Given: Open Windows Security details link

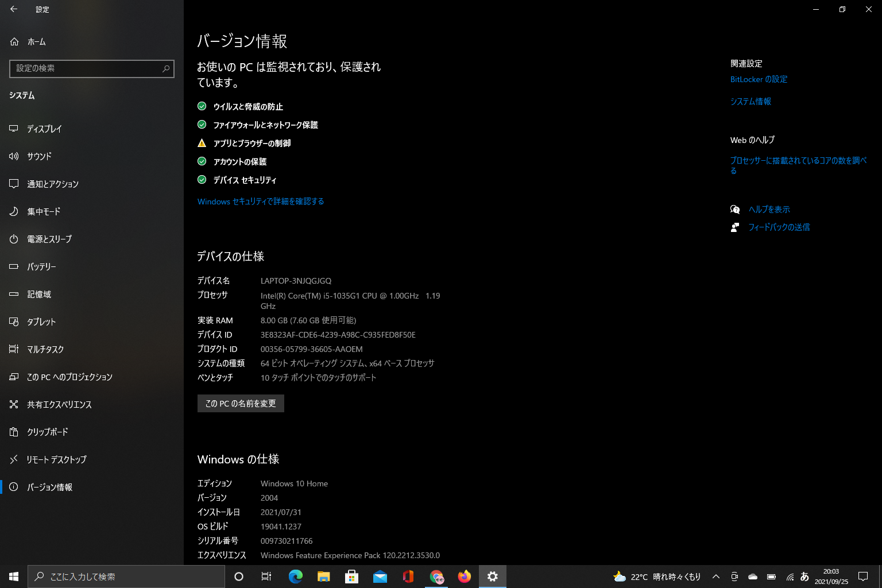Looking at the screenshot, I should click(x=261, y=202).
